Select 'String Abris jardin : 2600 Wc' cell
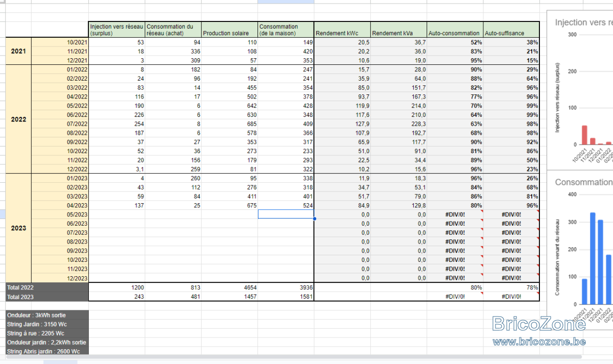The image size is (613, 364). [47, 351]
